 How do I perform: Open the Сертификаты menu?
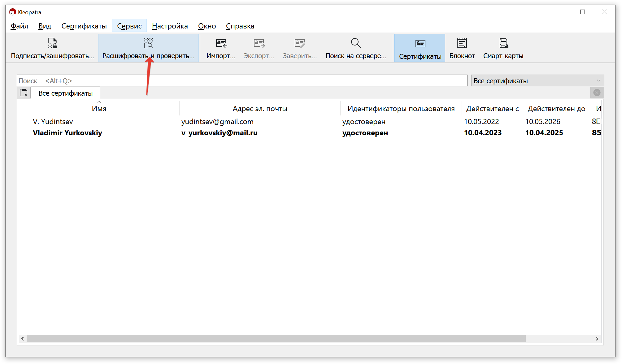(x=84, y=26)
